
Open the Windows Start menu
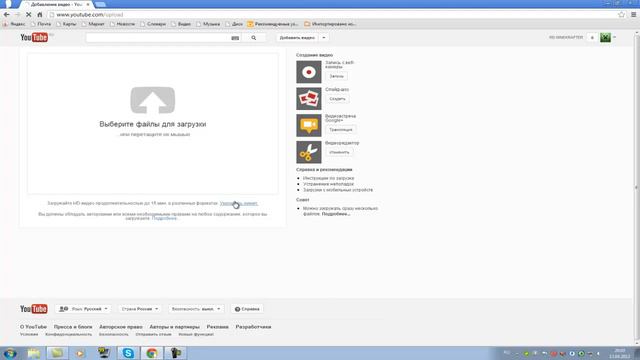(10, 353)
